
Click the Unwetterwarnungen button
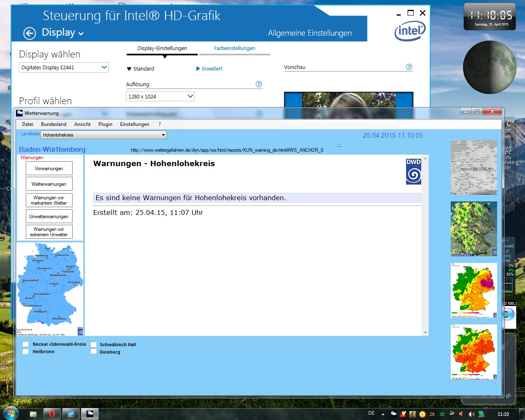49,217
